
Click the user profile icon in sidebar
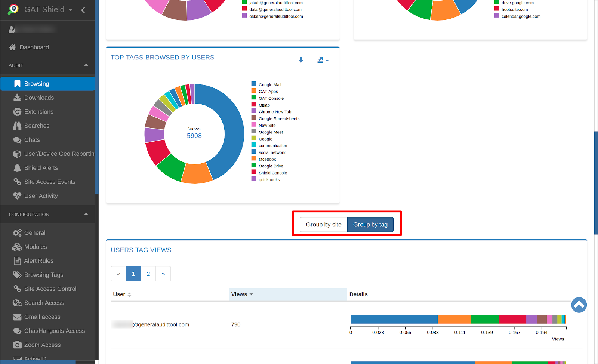[x=12, y=29]
